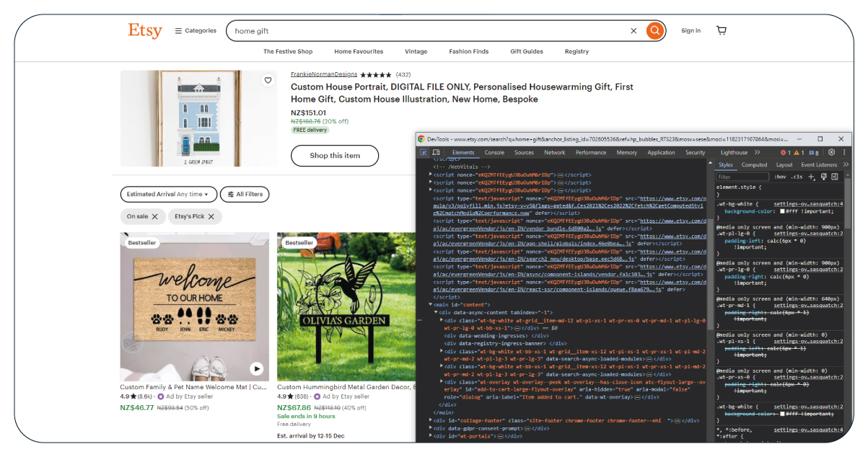Viewport: 868px width, 457px height.
Task: Show more DevTools tabs chevron
Action: click(757, 153)
